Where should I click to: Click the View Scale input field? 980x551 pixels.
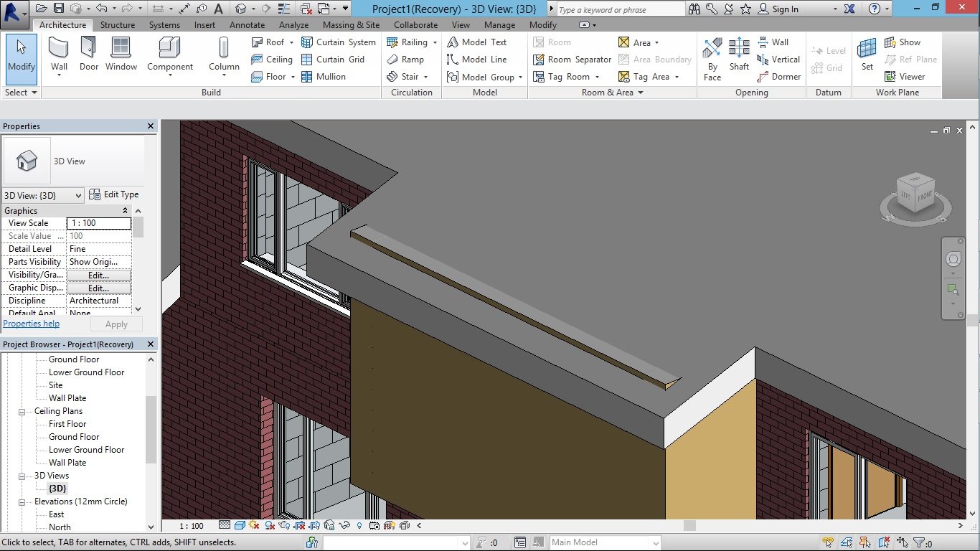pyautogui.click(x=99, y=223)
